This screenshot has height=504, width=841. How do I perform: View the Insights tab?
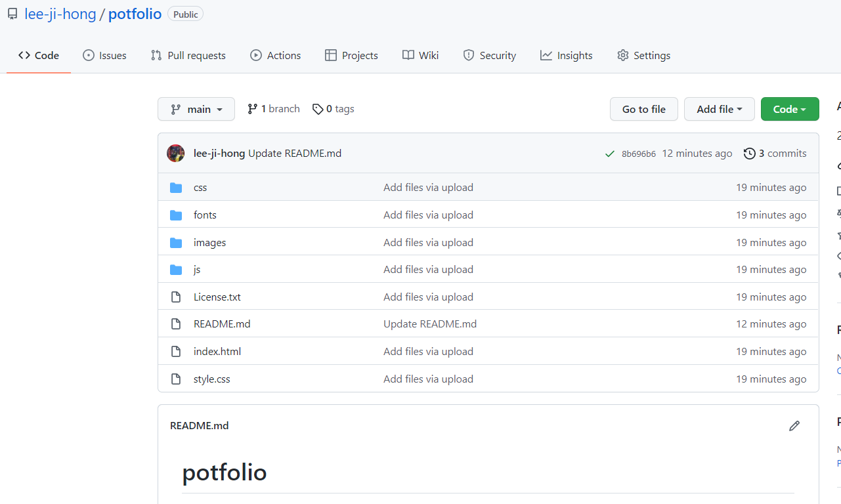[x=566, y=56]
